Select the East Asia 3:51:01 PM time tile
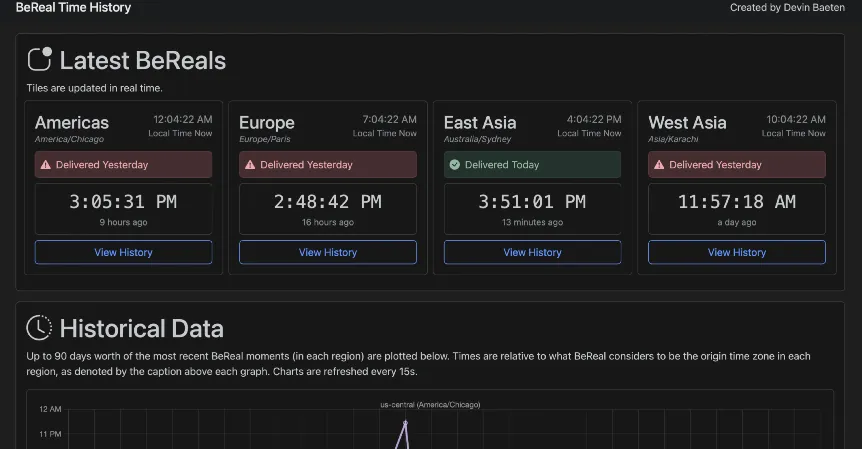This screenshot has height=449, width=862. click(x=532, y=209)
